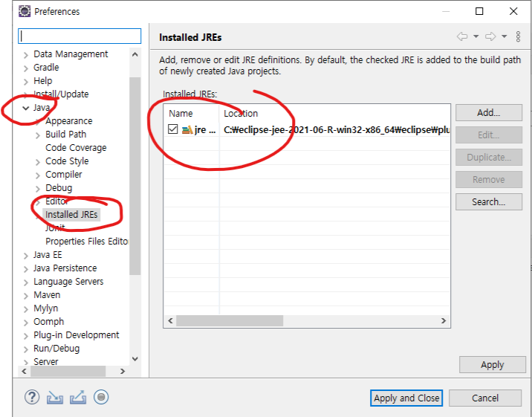Viewport: 532px width, 417px height.
Task: Expand the Language Servers node
Action: (x=26, y=282)
